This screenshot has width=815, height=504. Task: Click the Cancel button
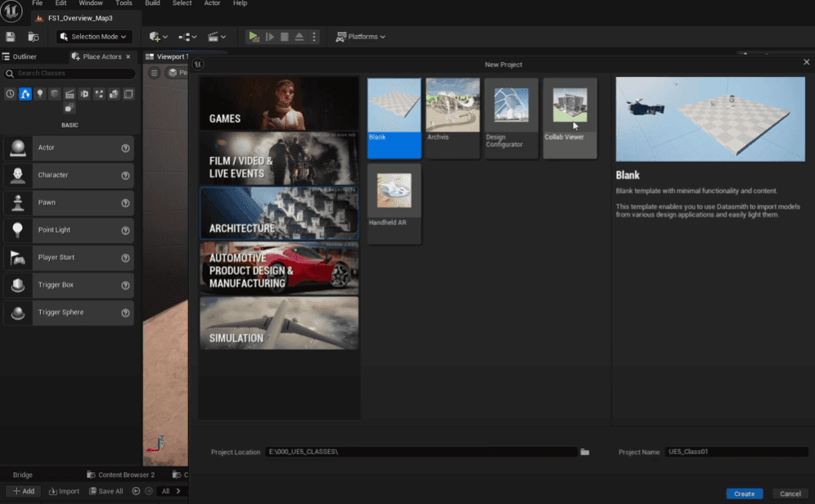coord(790,493)
